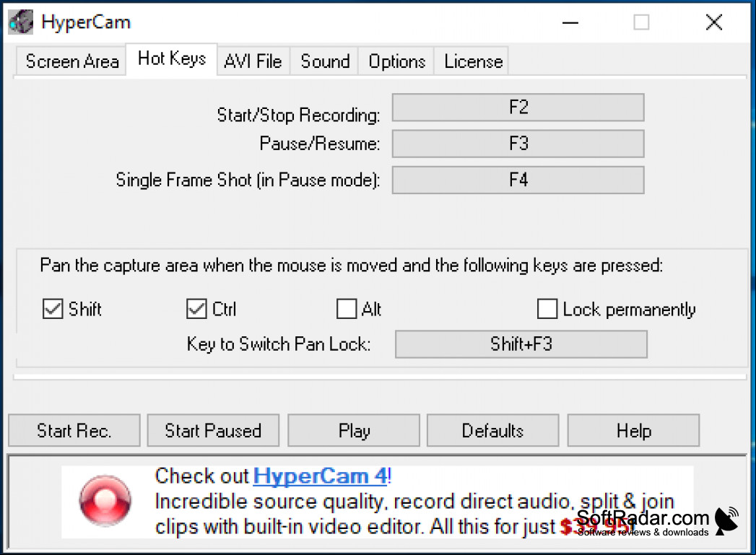Restore settings with the Defaults button
This screenshot has width=756, height=555.
tap(492, 430)
